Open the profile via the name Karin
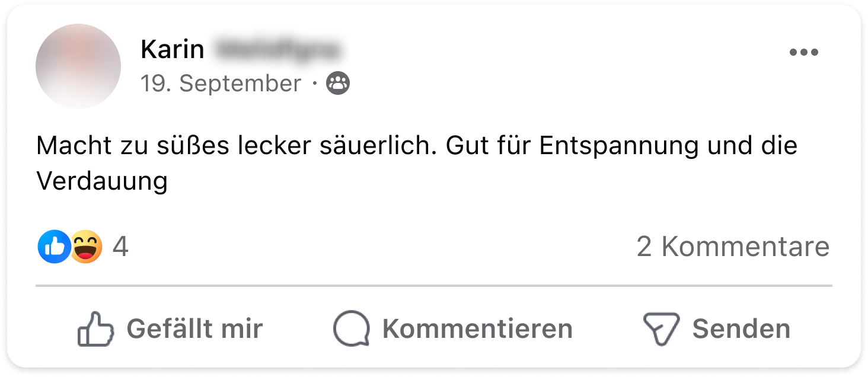Viewport: 868px width, 377px height. coord(173,50)
